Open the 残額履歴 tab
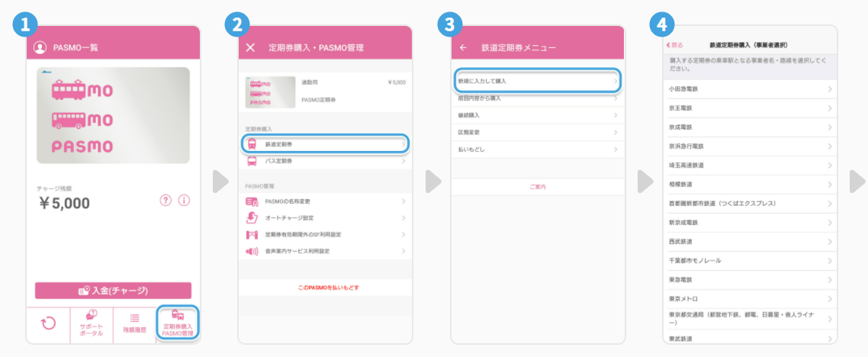The image size is (868, 357). tap(134, 325)
